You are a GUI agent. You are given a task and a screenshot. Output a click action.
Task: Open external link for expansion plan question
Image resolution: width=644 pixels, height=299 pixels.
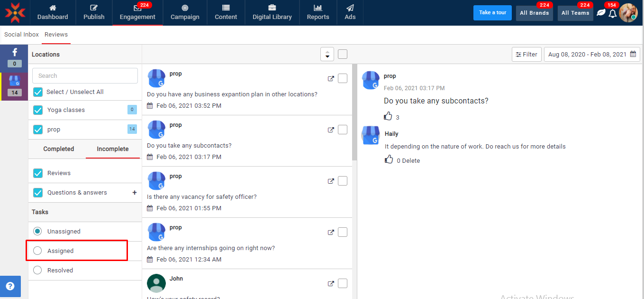pos(331,79)
